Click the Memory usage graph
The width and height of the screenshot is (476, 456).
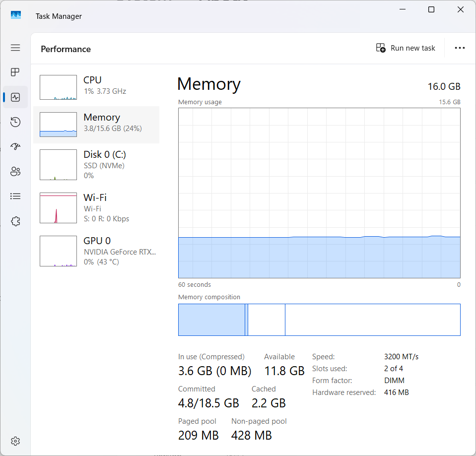(319, 193)
